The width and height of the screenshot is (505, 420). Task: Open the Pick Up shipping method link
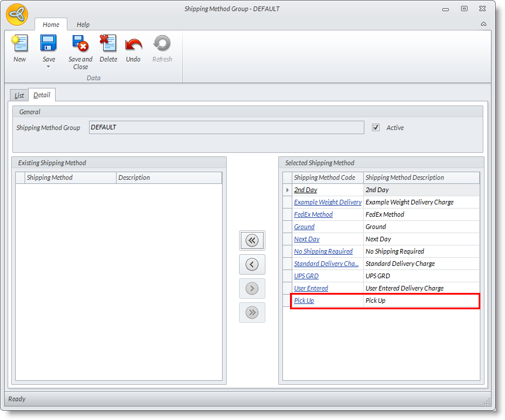pyautogui.click(x=304, y=301)
